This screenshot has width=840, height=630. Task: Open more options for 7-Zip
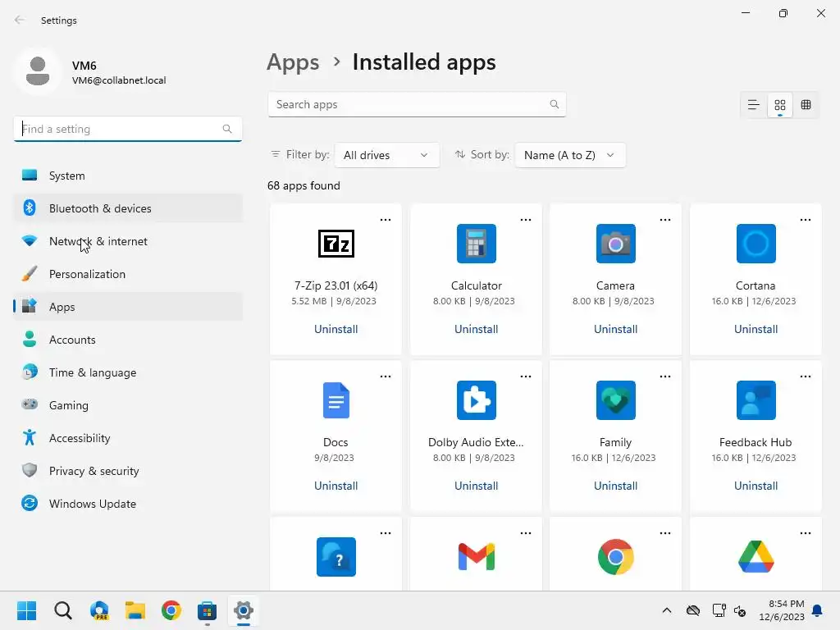tap(386, 220)
